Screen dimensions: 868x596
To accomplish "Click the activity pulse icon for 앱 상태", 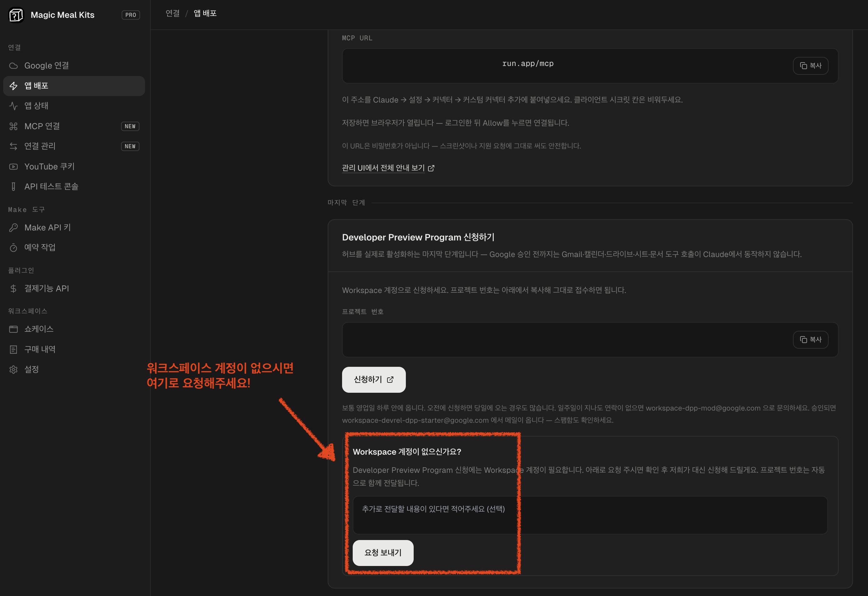I will click(13, 106).
